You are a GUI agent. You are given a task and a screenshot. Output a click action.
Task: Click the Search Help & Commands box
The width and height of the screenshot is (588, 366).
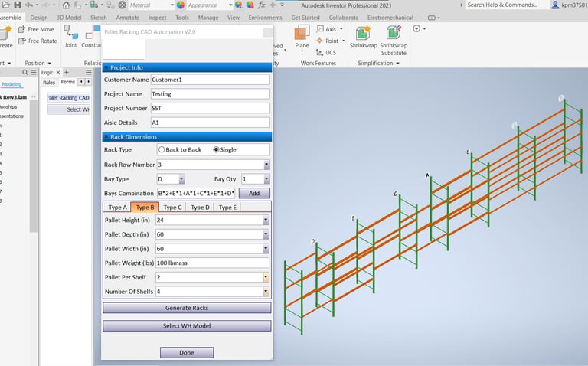point(507,5)
